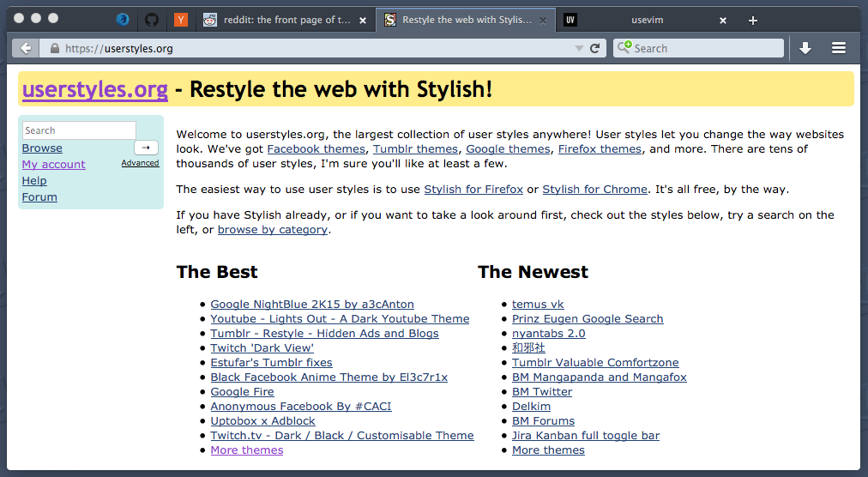This screenshot has width=868, height=477.
Task: Open Forum in the sidebar
Action: pos(39,196)
